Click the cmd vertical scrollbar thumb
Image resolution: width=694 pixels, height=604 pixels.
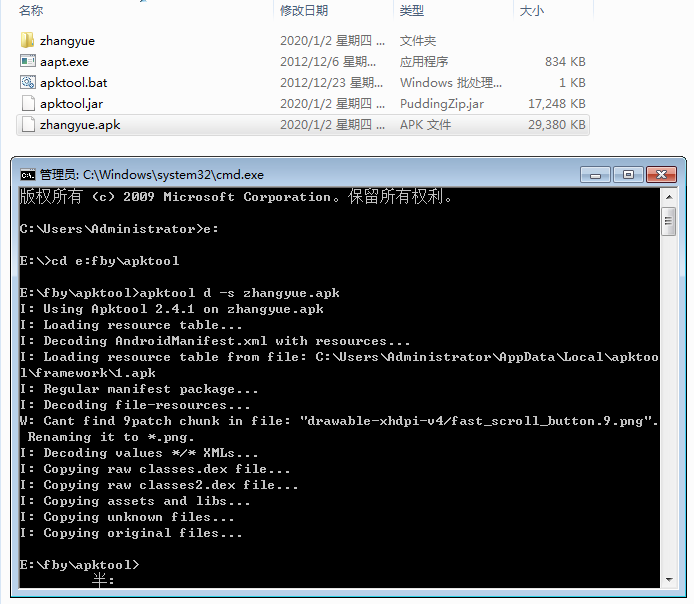click(x=669, y=221)
